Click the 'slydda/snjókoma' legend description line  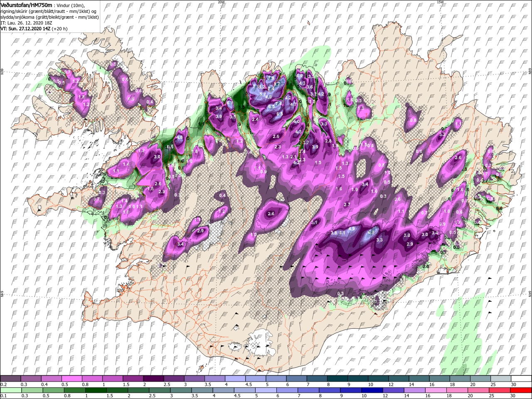click(49, 17)
